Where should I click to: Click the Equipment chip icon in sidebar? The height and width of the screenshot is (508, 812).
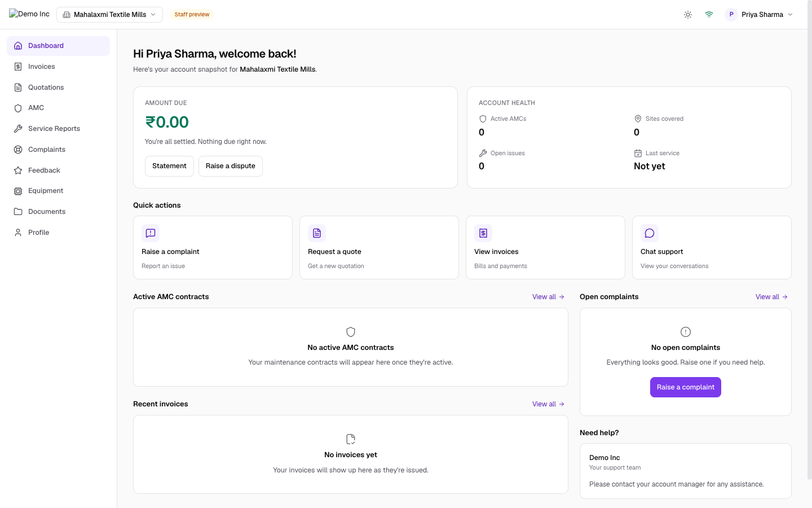[x=18, y=191]
